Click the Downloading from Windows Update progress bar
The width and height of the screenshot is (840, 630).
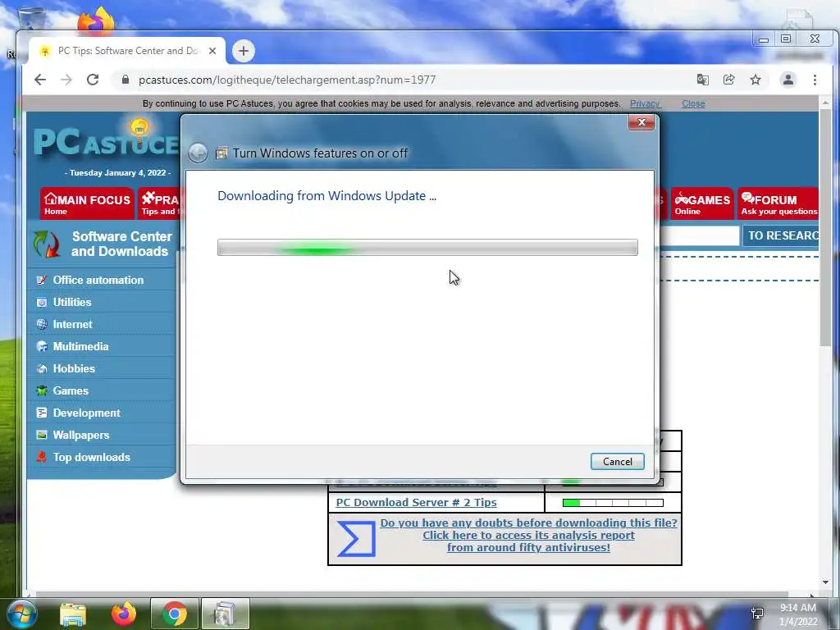[x=427, y=248]
